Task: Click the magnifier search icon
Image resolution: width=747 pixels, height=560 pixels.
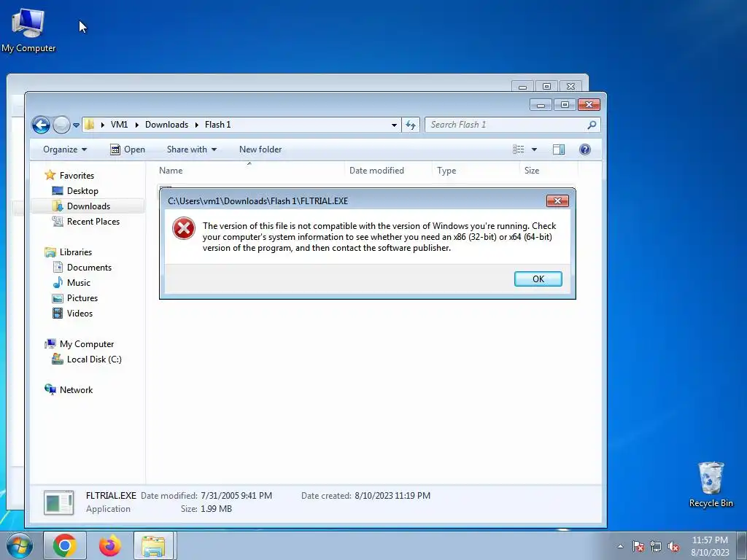Action: tap(592, 125)
